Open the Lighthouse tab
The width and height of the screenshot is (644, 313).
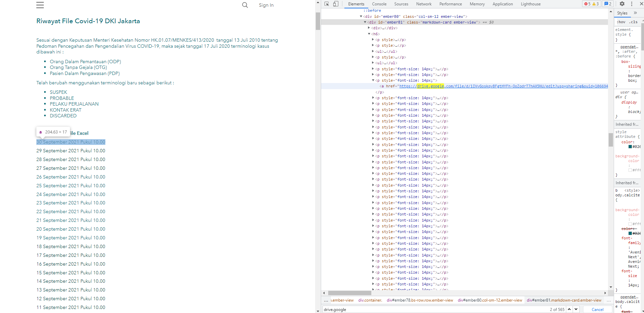(x=531, y=4)
